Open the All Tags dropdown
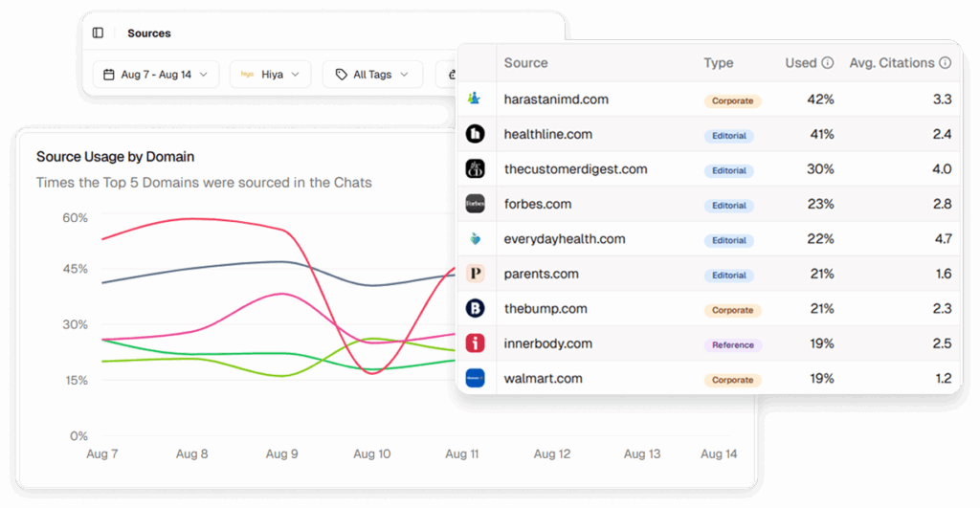This screenshot has height=508, width=980. [x=372, y=75]
